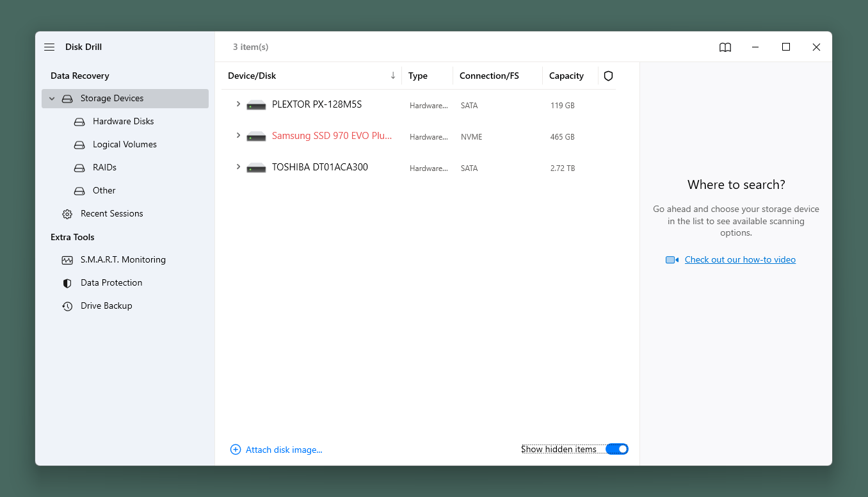
Task: Click the SATA cell in PLEXTOR row
Action: click(x=469, y=106)
